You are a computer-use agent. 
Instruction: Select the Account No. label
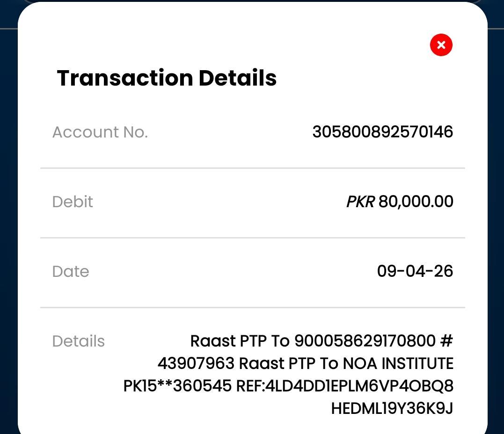[x=100, y=132]
